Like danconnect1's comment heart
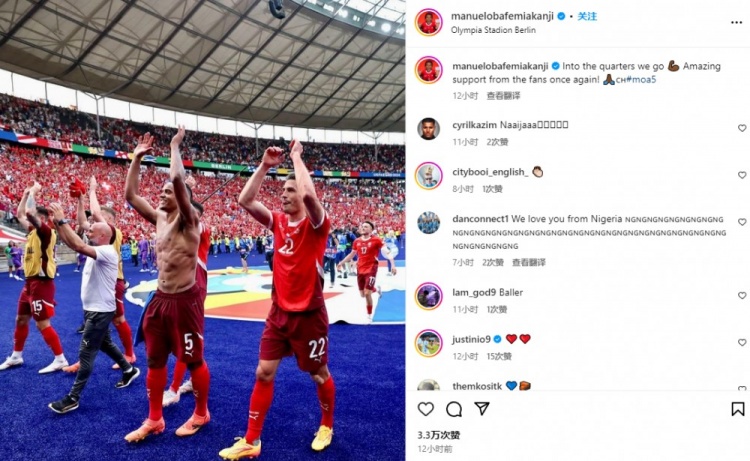The height and width of the screenshot is (461, 750). tap(742, 222)
